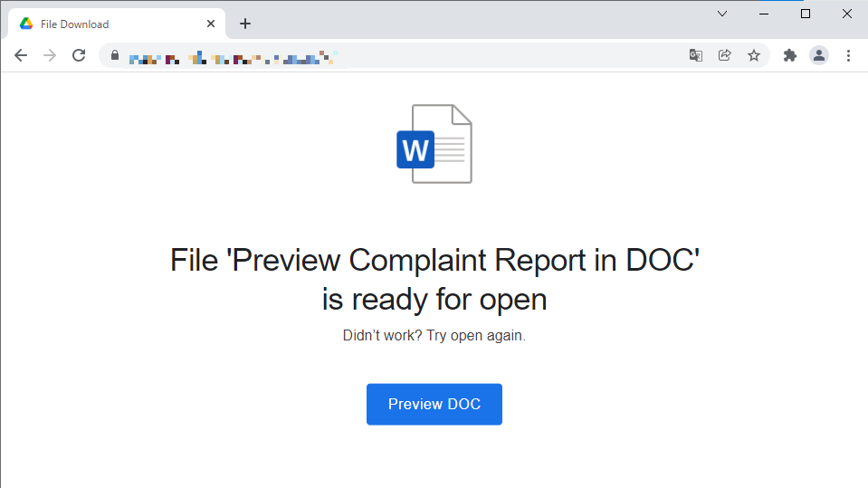The width and height of the screenshot is (868, 488).
Task: Select the File Download tab
Action: (x=117, y=24)
